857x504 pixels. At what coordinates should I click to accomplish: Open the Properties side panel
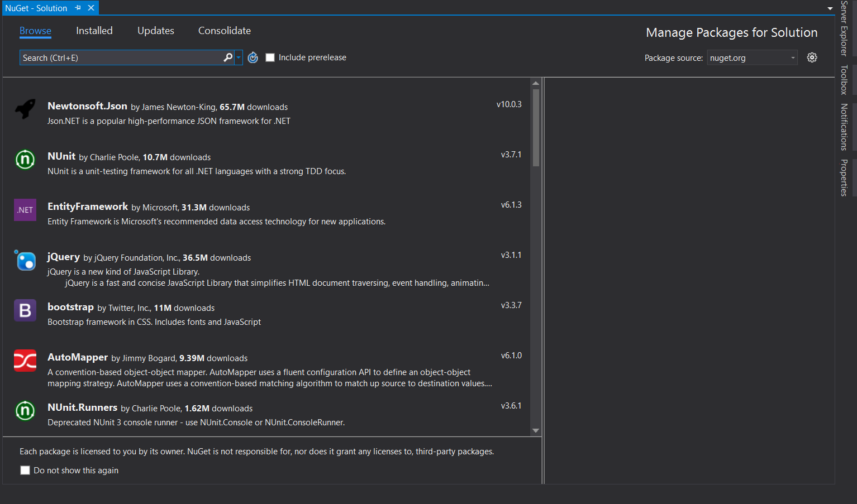(844, 177)
